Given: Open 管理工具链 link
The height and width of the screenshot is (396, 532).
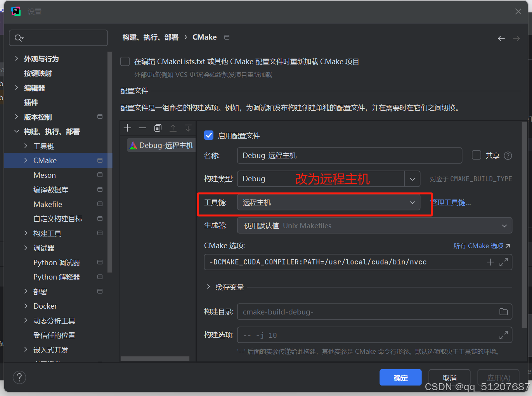Looking at the screenshot, I should point(451,203).
